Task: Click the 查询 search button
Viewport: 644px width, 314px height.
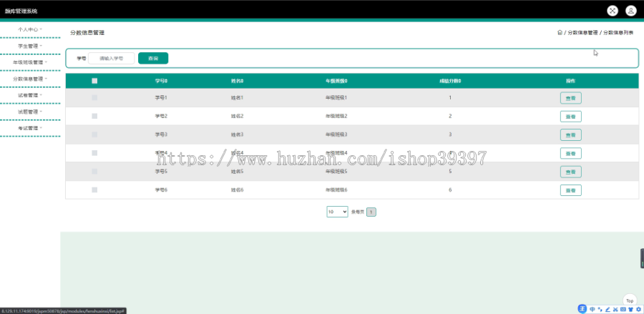Action: (x=153, y=58)
